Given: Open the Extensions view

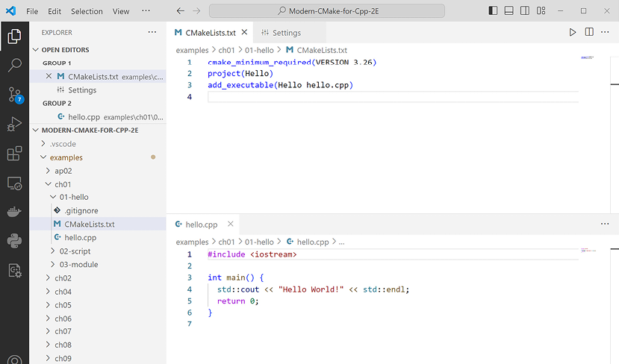Looking at the screenshot, I should pyautogui.click(x=14, y=154).
